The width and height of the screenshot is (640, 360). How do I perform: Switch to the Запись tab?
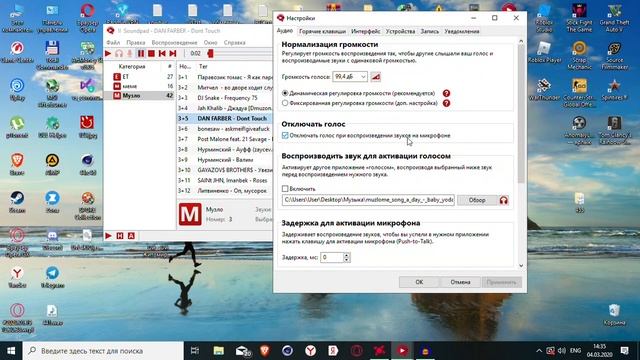tap(429, 31)
